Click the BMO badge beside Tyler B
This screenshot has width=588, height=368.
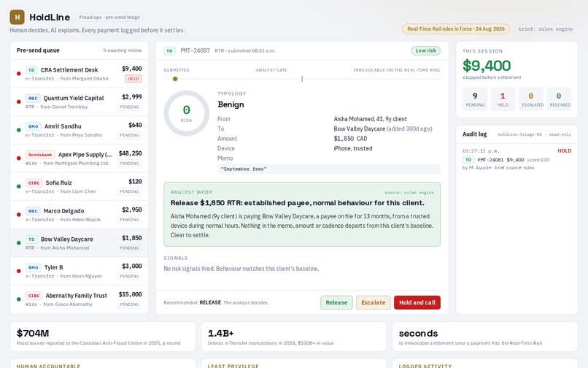pyautogui.click(x=34, y=267)
